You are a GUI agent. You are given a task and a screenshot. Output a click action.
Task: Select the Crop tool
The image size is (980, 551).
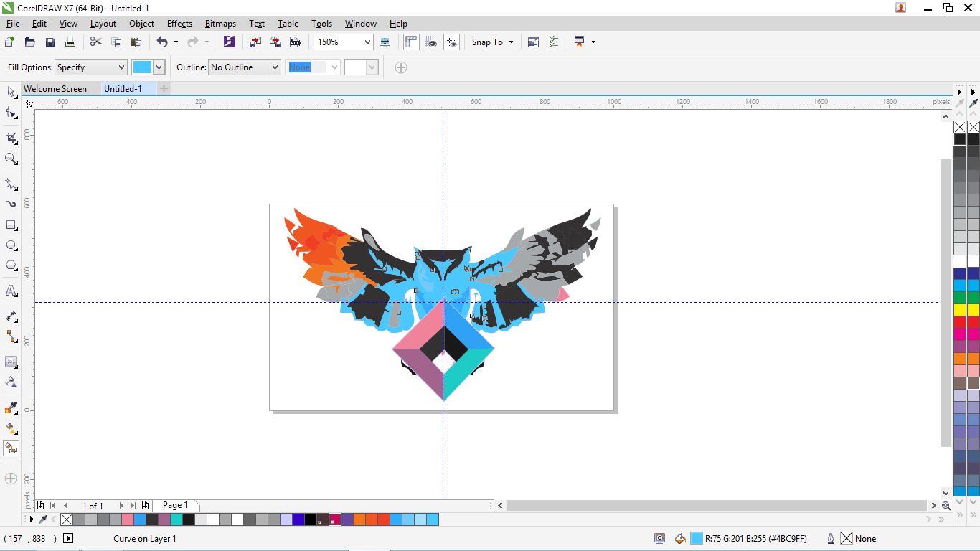tap(11, 138)
